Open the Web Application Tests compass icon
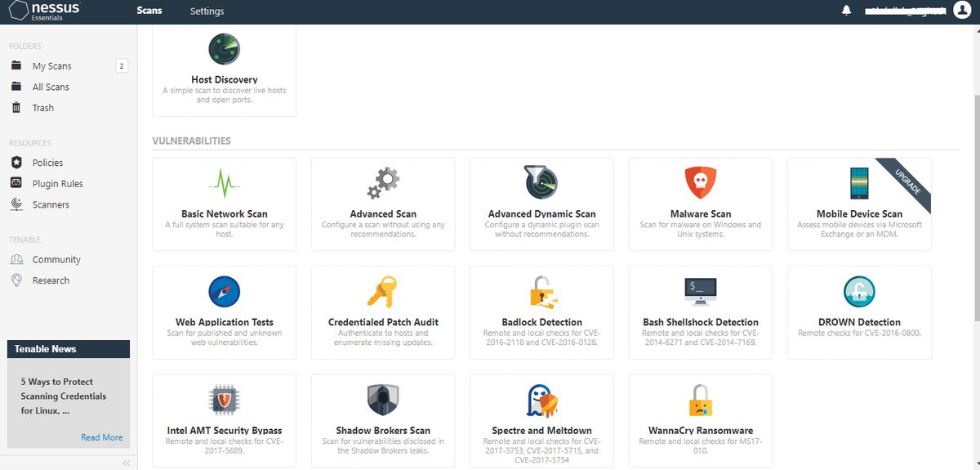This screenshot has width=980, height=470. pos(224,292)
